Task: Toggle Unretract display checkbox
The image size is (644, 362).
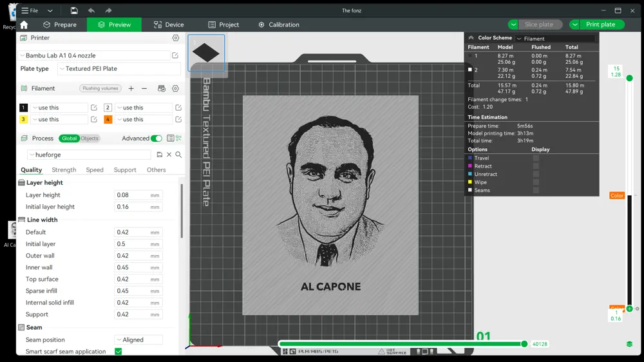Action: [536, 174]
